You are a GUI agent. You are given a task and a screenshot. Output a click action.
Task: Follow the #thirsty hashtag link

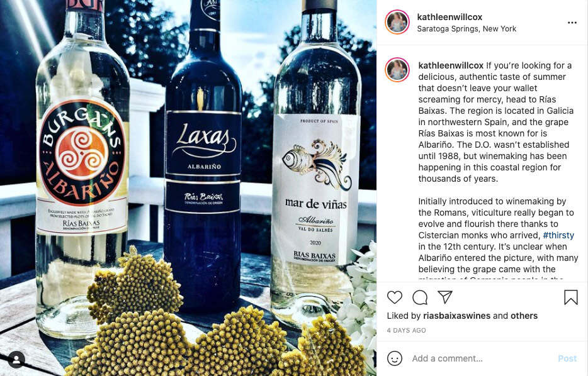pos(558,235)
